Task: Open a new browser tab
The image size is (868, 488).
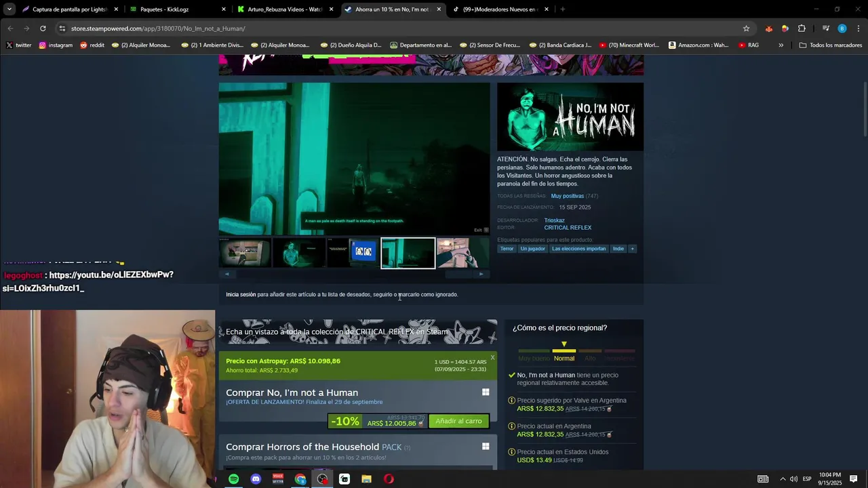Action: 562,9
